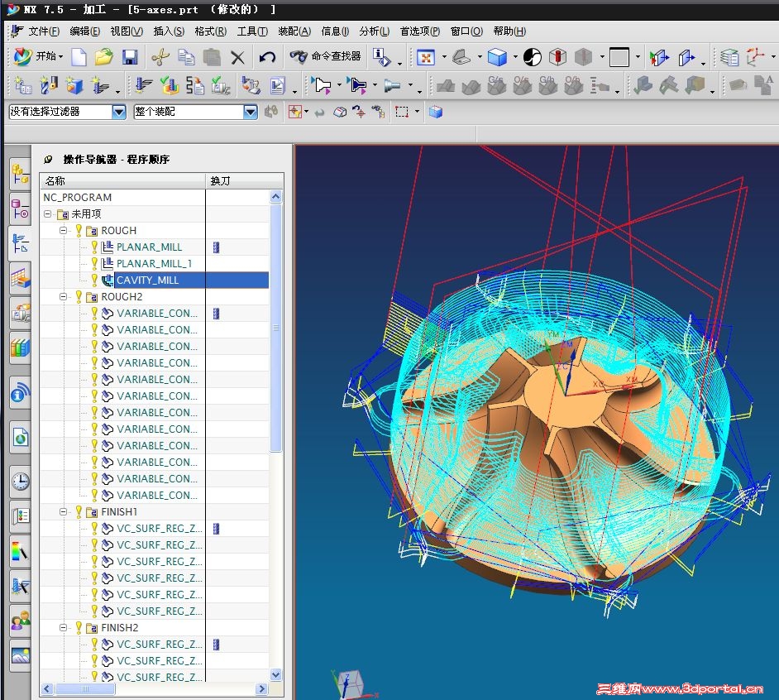
Task: Open the Start menu dropdown arrow
Action: tap(60, 57)
